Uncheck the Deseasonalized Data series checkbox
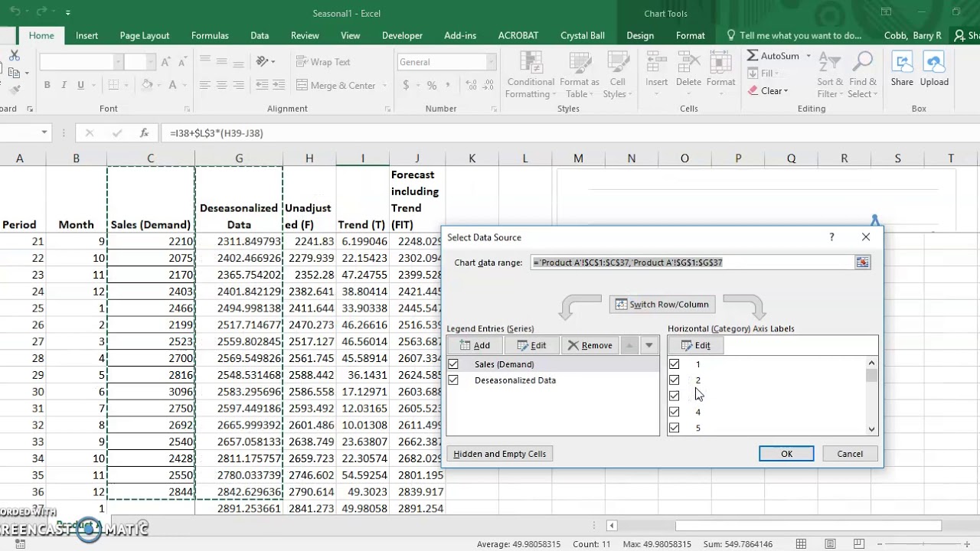980x551 pixels. point(453,380)
